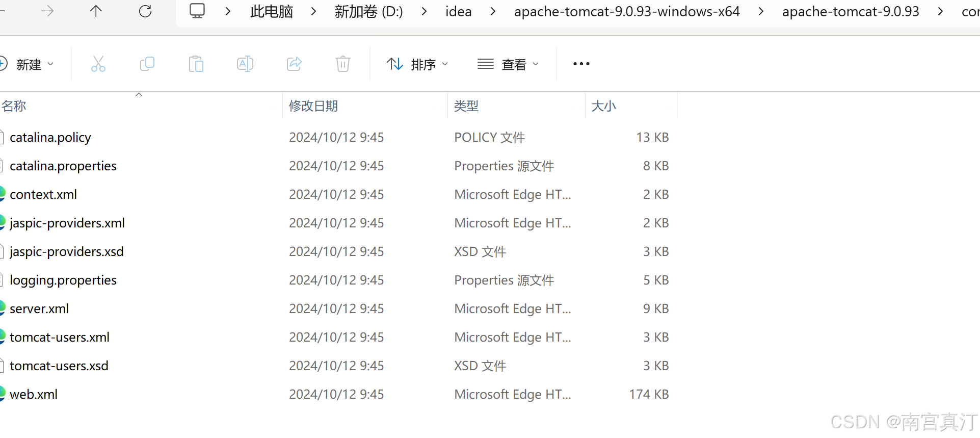Click the 13 KB size of catalina.policy
The width and height of the screenshot is (980, 438).
point(652,137)
